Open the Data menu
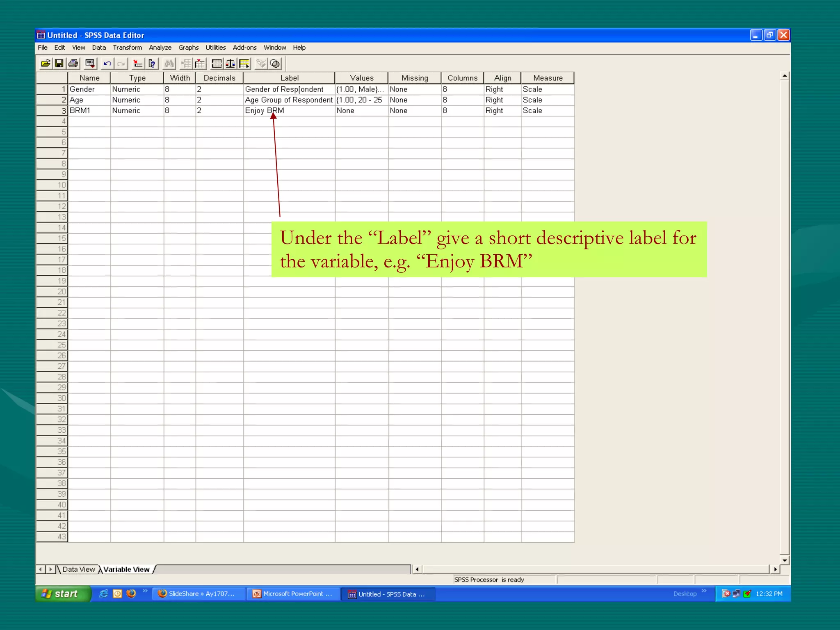Image resolution: width=840 pixels, height=630 pixels. (x=99, y=48)
